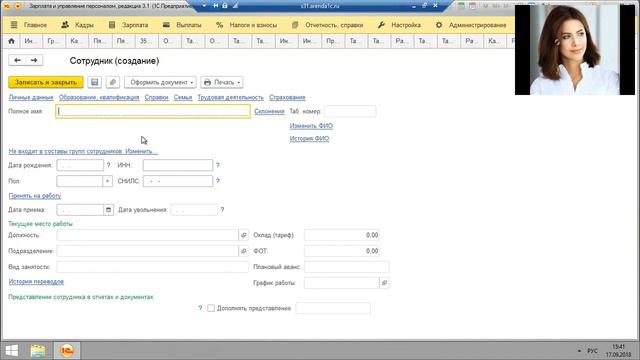Open the Выплаты menu section
The image size is (640, 360).
182,25
